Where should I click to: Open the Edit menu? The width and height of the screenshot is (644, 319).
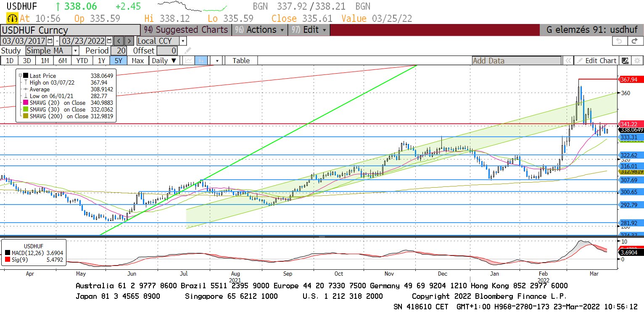click(310, 30)
